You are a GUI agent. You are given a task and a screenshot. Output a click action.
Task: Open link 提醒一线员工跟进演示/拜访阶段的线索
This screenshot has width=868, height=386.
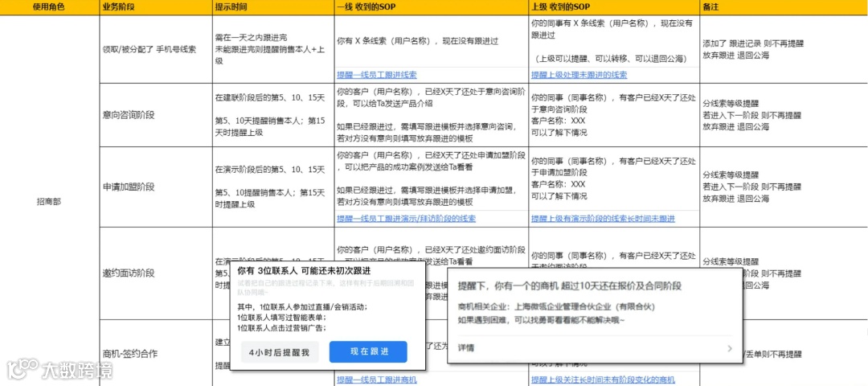406,219
